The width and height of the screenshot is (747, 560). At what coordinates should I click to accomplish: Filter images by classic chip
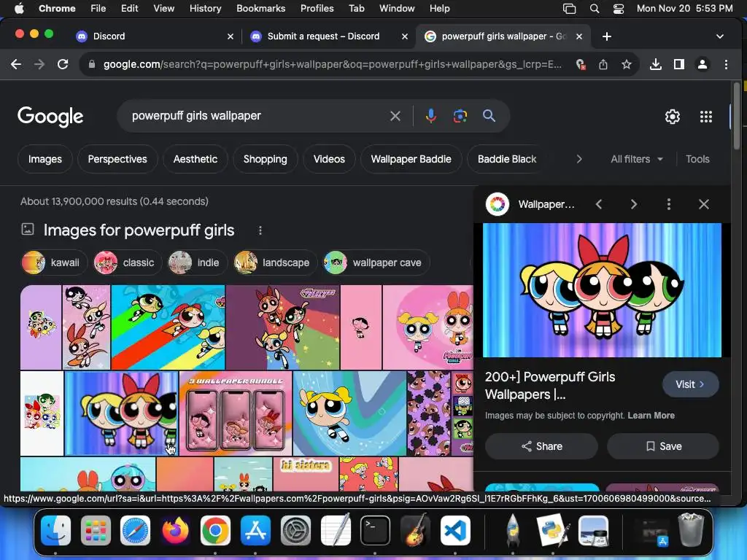pos(127,262)
